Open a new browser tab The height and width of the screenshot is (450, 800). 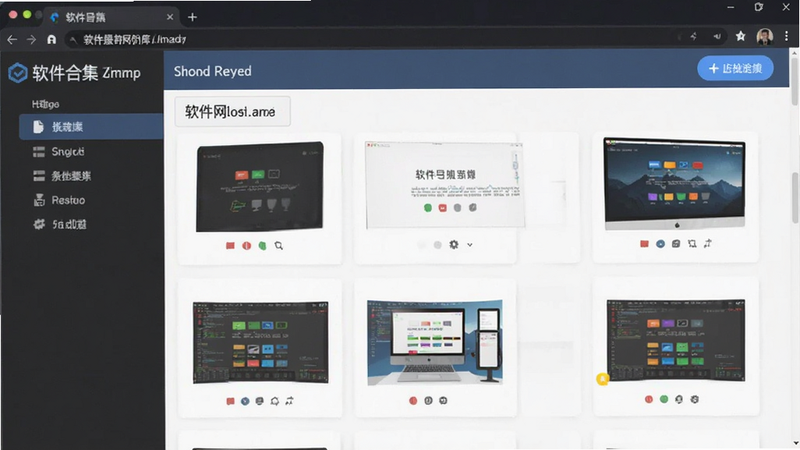[x=192, y=17]
